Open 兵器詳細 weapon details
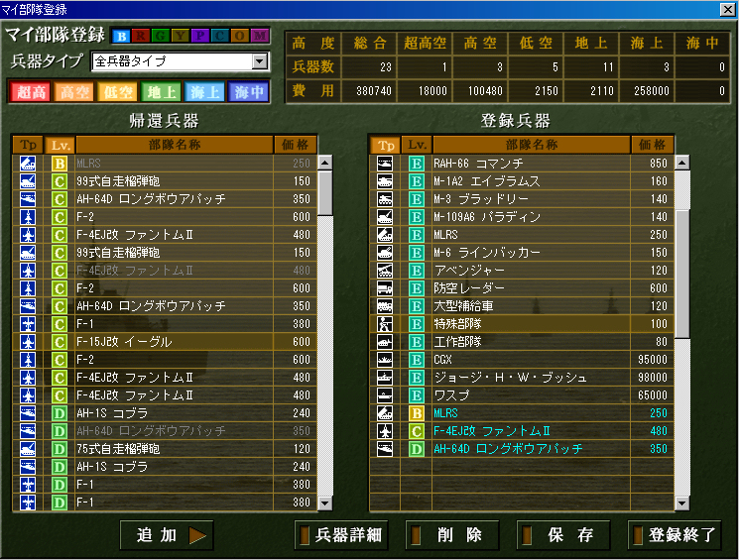This screenshot has width=739, height=560. tap(341, 535)
